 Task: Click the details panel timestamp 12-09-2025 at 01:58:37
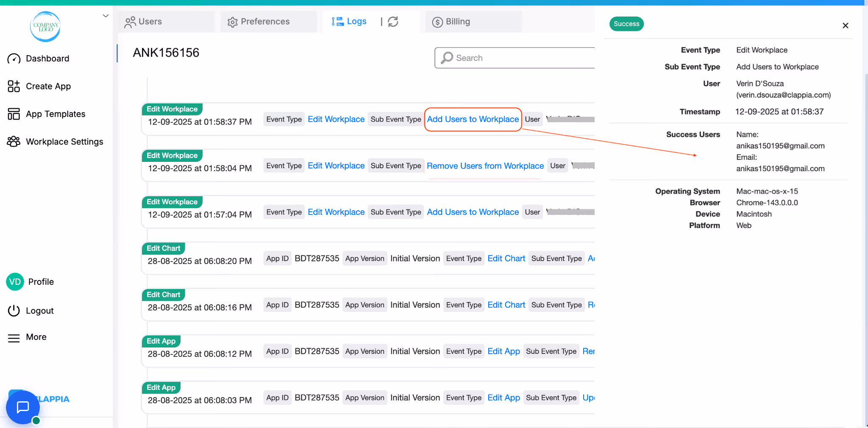779,112
